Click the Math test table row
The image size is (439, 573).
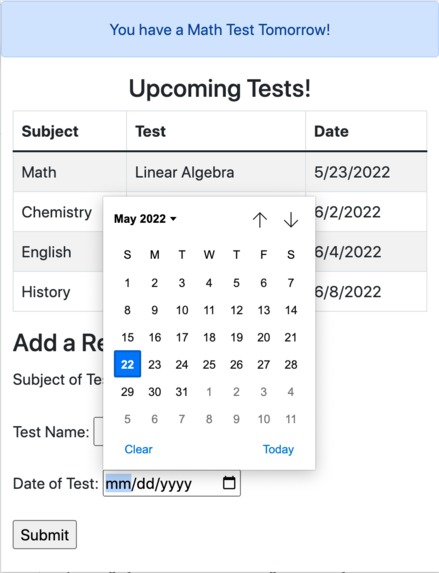tap(220, 172)
